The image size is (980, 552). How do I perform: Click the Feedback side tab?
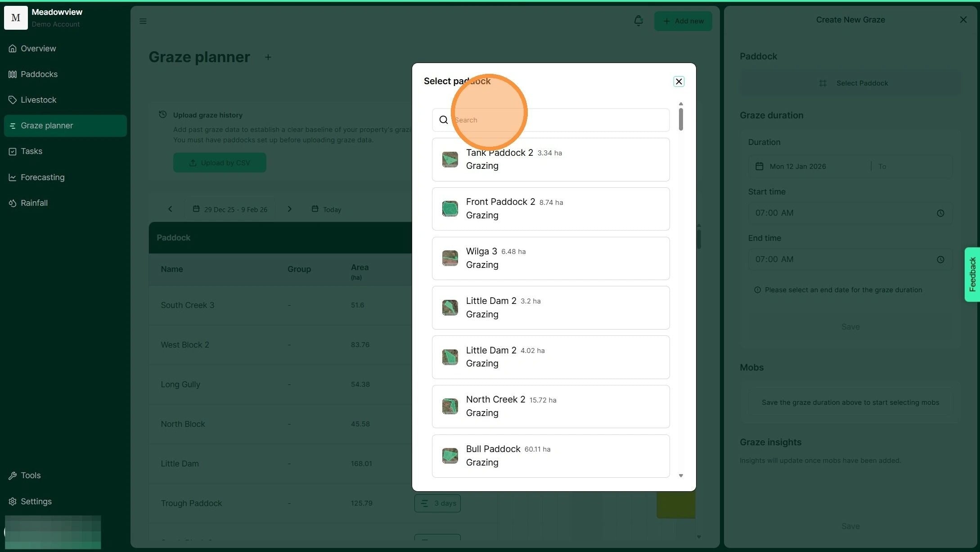[972, 274]
